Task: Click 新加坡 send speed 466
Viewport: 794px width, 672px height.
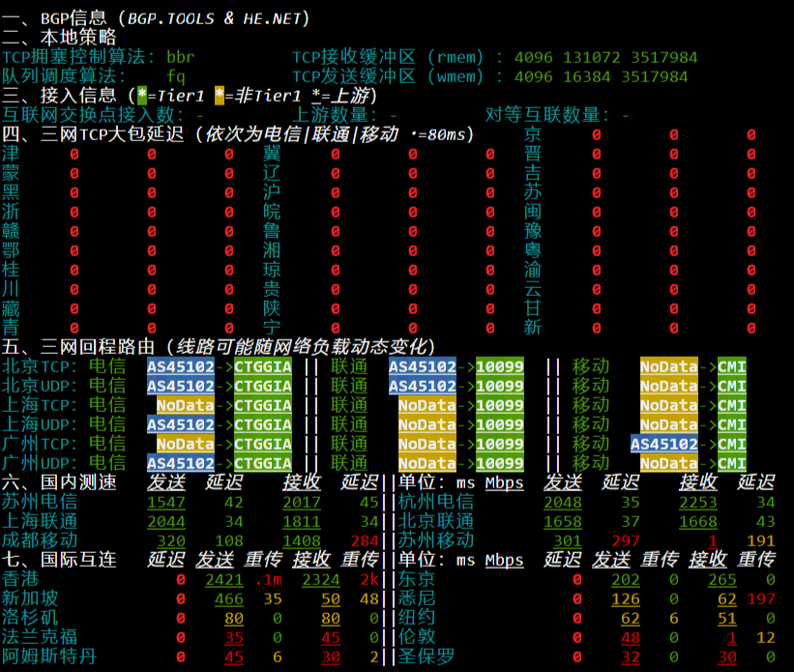Action: pos(229,599)
